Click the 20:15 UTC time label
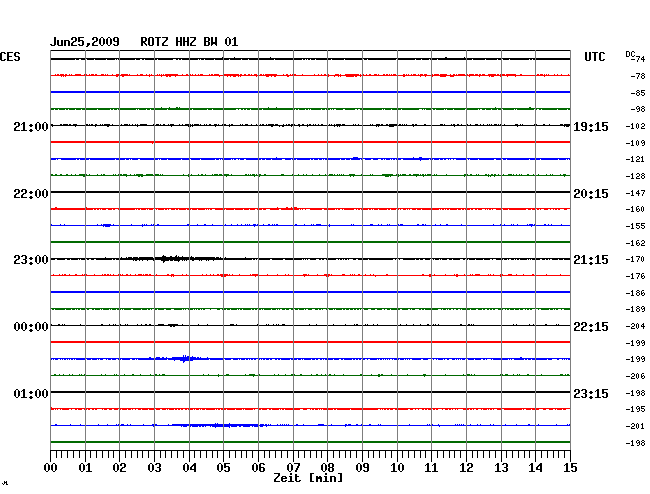The width and height of the screenshot is (650, 494). click(591, 194)
